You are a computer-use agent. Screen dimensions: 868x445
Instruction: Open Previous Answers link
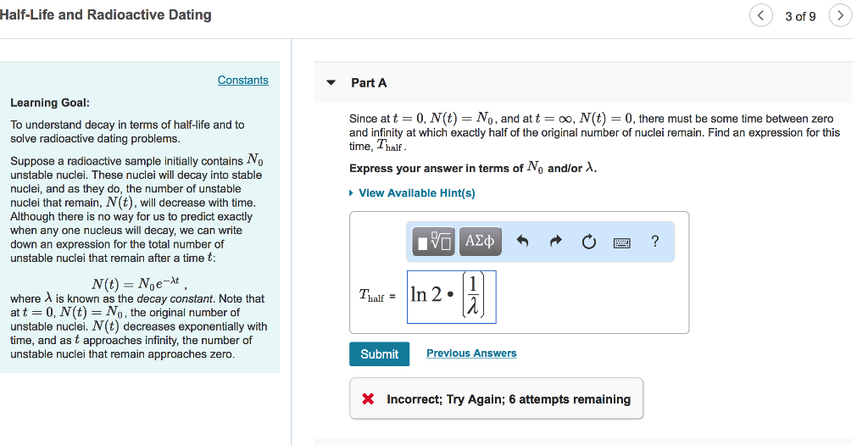[471, 353]
